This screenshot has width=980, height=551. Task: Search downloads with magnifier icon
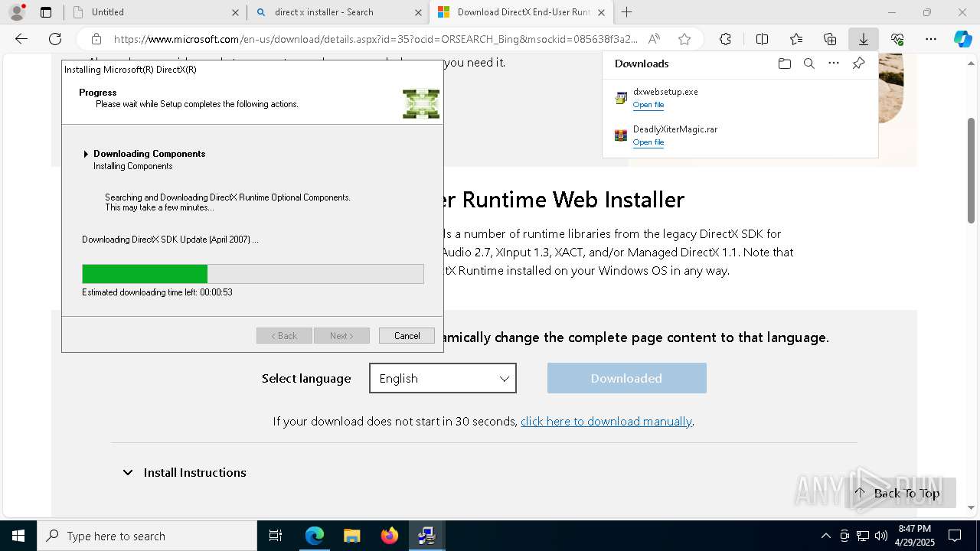coord(808,64)
